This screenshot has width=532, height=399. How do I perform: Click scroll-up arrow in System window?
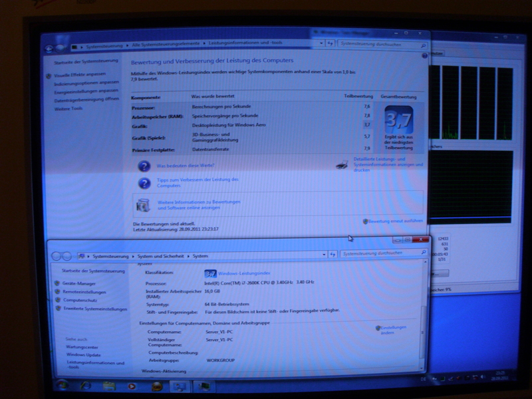425,262
